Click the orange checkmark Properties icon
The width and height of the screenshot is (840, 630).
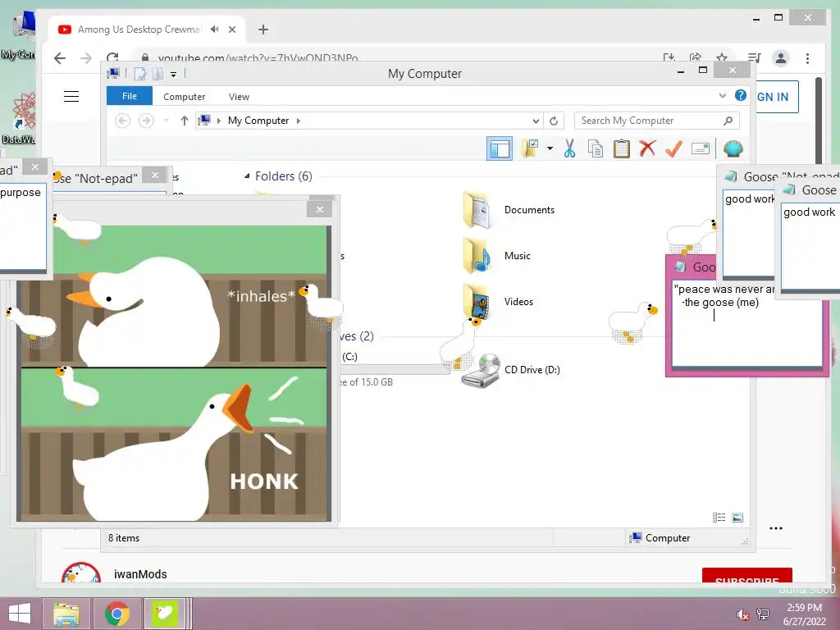point(673,148)
